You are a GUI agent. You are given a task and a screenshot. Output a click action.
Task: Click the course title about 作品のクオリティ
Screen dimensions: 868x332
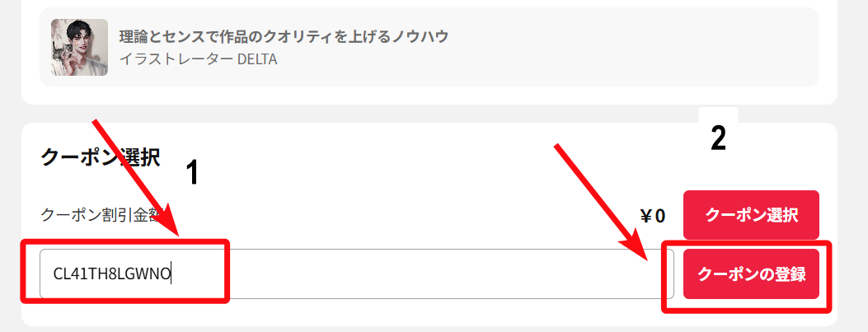click(284, 36)
